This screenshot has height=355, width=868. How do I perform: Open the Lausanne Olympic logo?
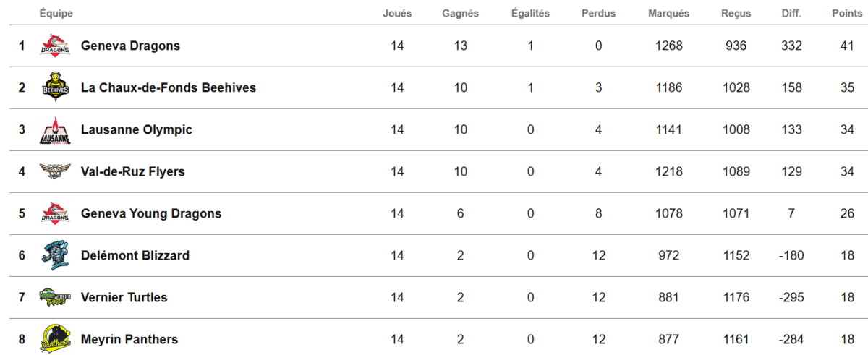point(55,130)
